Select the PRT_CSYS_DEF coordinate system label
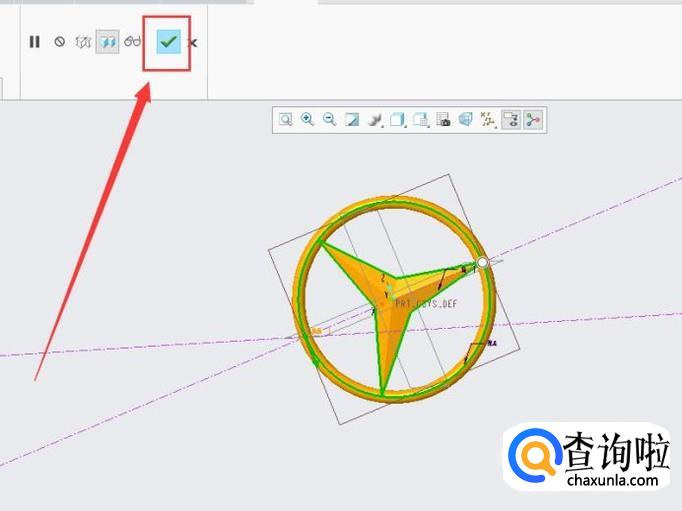This screenshot has height=511, width=682. tap(426, 304)
